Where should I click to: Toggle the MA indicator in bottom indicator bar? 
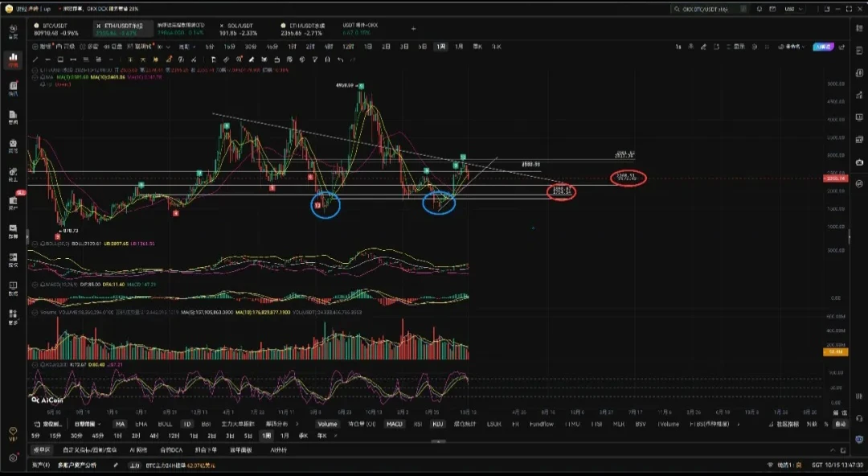[x=120, y=424]
